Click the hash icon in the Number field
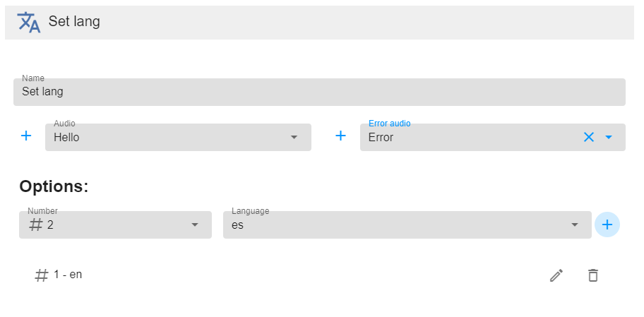This screenshot has width=644, height=317. [x=36, y=225]
